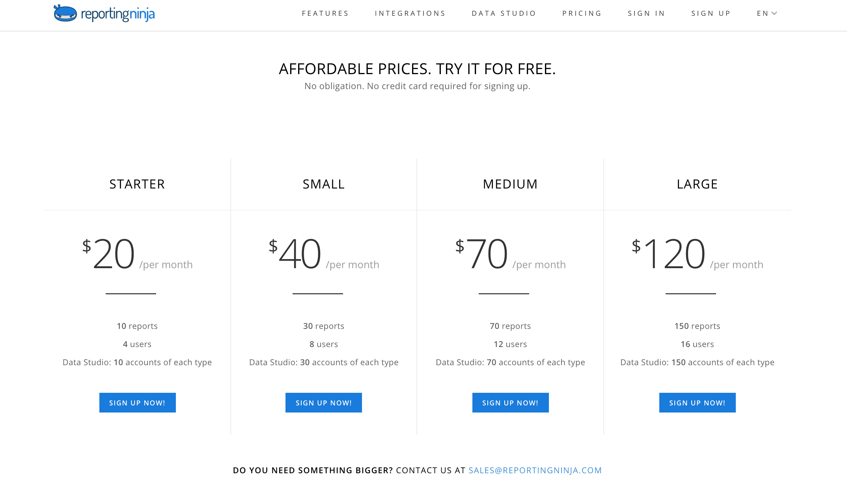Click Sign In in the header
847x504 pixels.
pyautogui.click(x=646, y=13)
